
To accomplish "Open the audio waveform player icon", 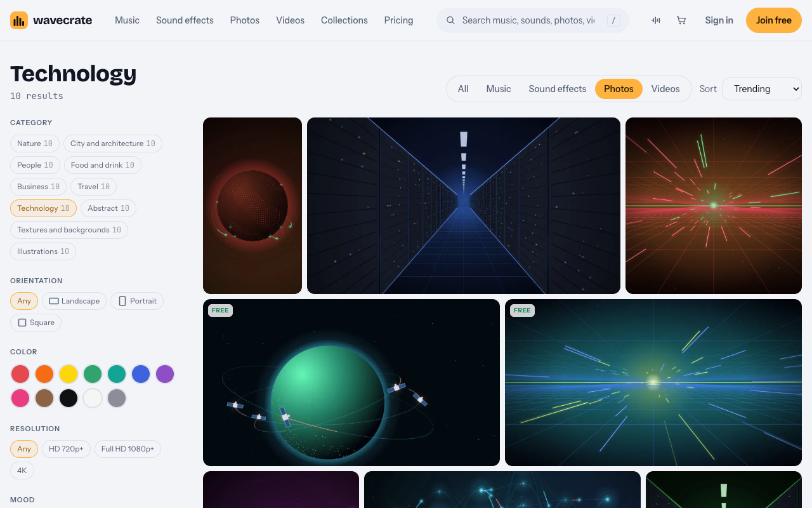I will click(656, 20).
